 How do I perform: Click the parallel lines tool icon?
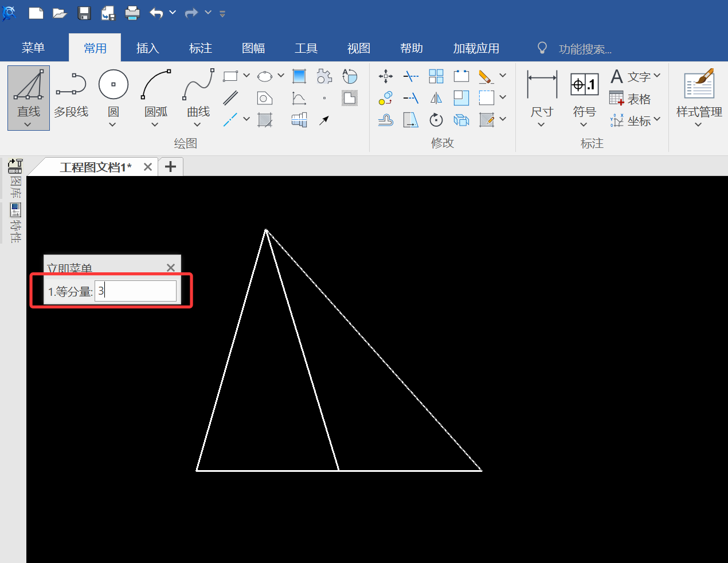point(230,98)
